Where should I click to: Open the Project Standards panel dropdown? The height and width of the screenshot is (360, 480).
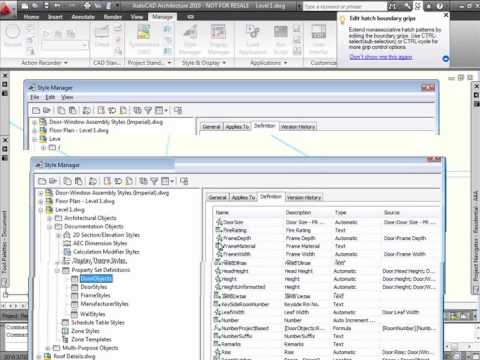click(169, 63)
